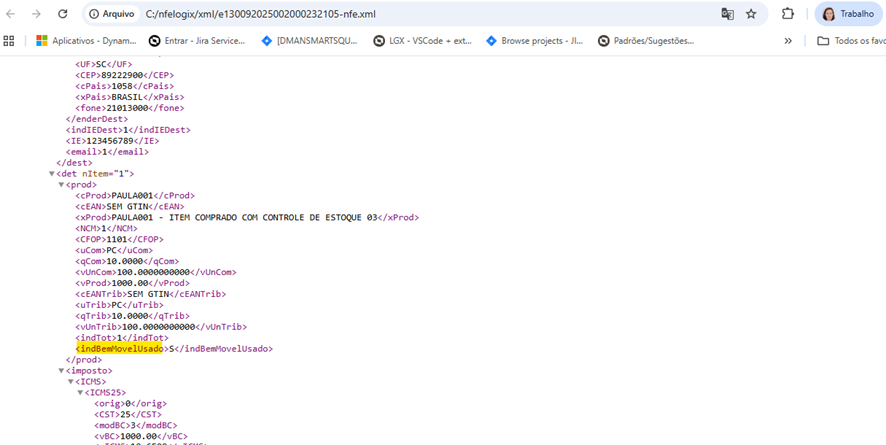Click the qTrib value 10.0000
Viewport: 886px width, 445px height.
[132, 316]
